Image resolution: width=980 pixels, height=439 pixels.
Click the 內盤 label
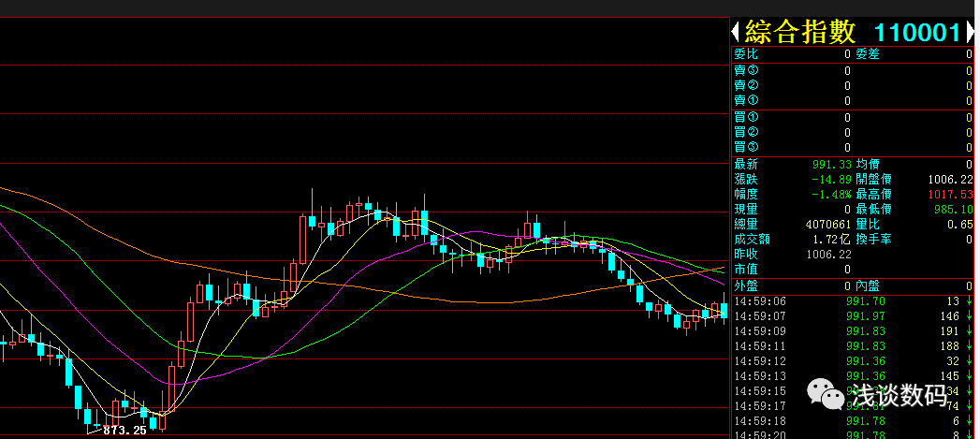pos(868,286)
